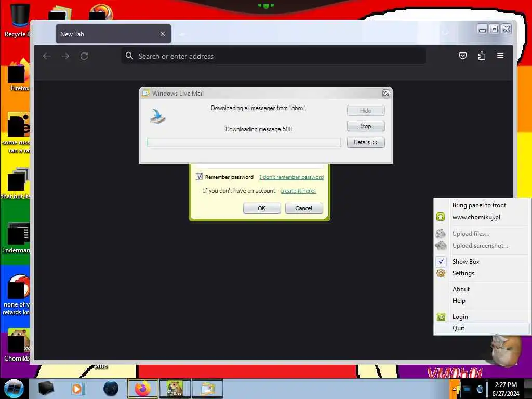Open the I don't remember password link

tap(291, 177)
